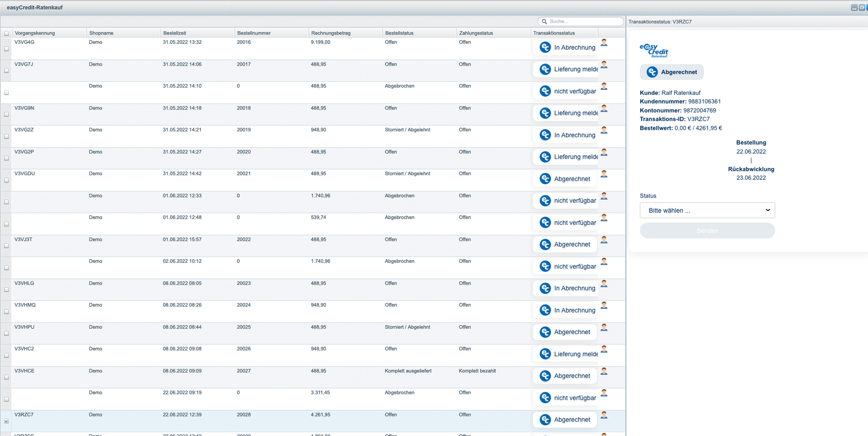Open 'nicht verfügbar' status at 31.05.2022 14:10
The image size is (868, 436).
click(565, 91)
